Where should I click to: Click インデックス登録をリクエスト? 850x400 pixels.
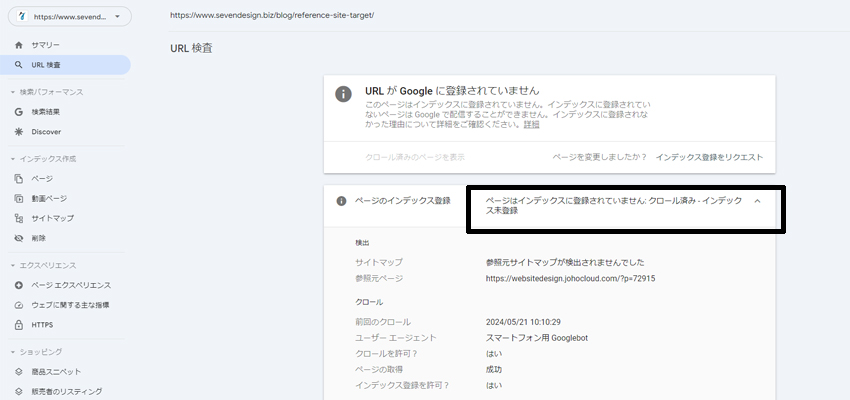709,157
